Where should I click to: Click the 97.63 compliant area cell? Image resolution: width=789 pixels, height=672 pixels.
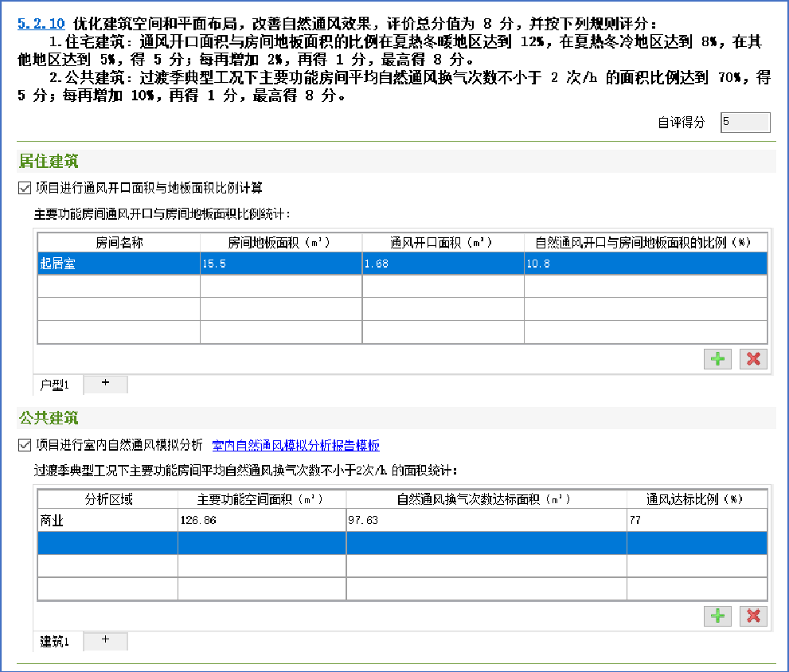pyautogui.click(x=486, y=521)
